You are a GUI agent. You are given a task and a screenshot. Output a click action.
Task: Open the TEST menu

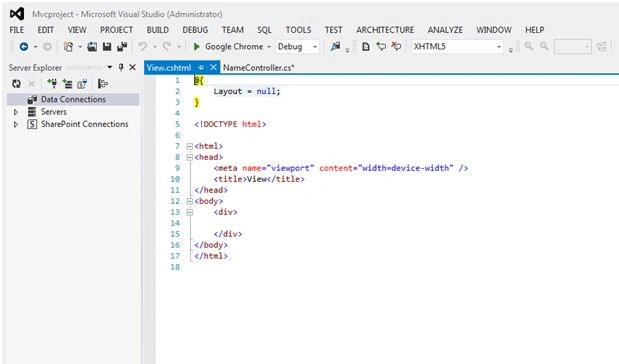333,30
